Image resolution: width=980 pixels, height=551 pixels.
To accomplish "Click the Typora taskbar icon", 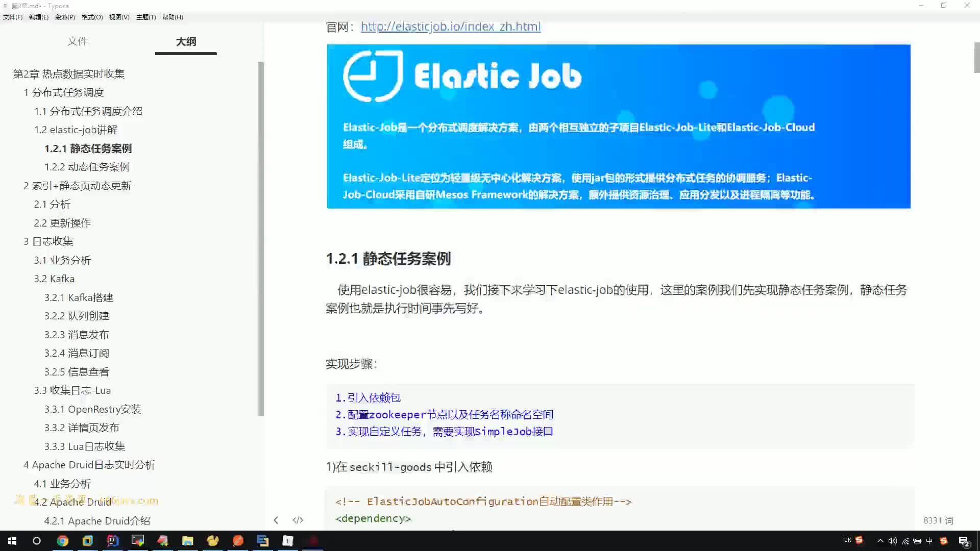I will (x=288, y=541).
